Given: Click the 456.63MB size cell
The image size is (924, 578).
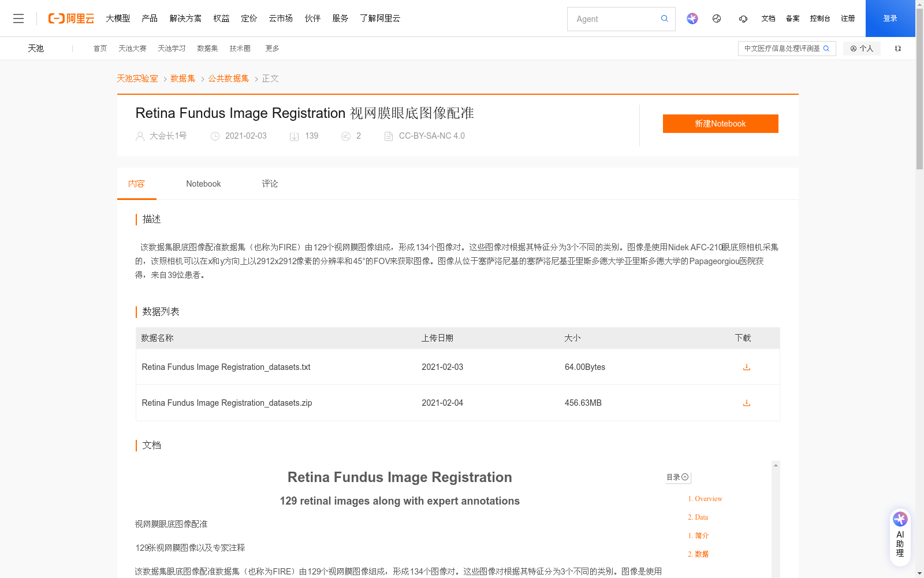Looking at the screenshot, I should point(583,403).
